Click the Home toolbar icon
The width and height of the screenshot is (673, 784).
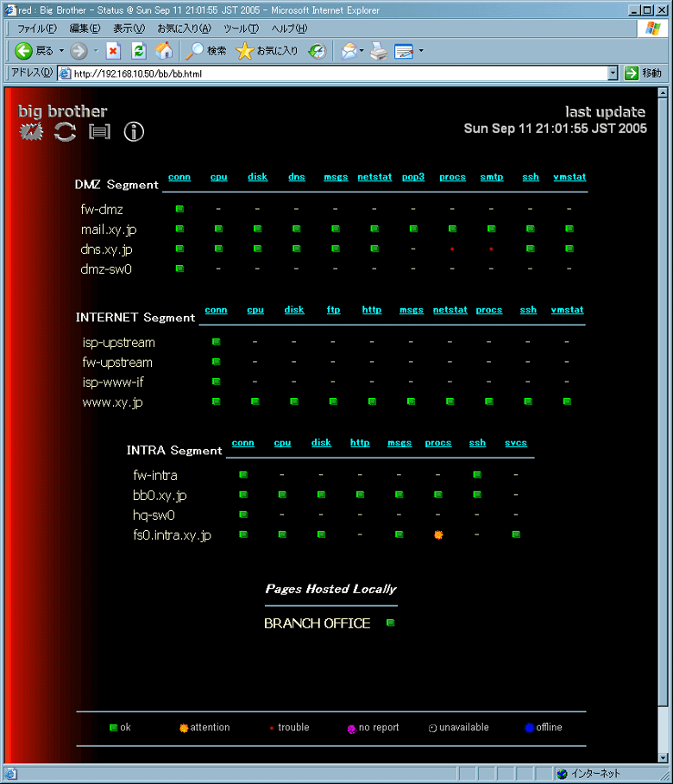(x=164, y=50)
